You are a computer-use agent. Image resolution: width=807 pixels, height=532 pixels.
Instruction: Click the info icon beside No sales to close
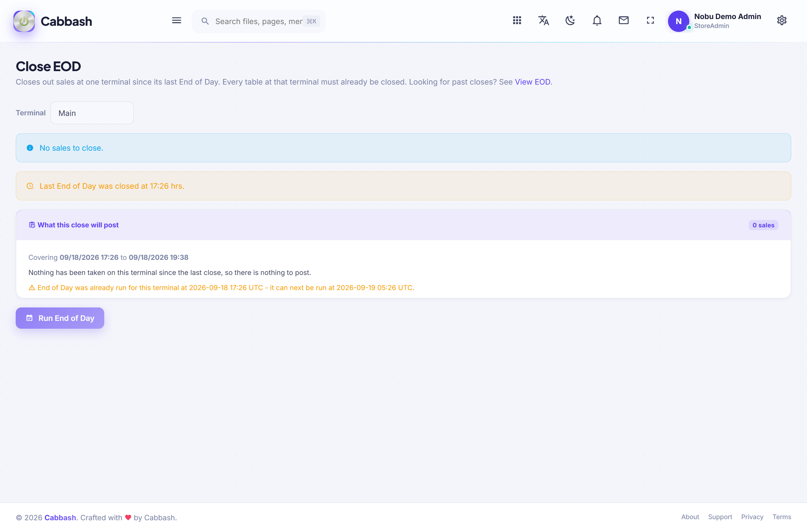coord(30,148)
